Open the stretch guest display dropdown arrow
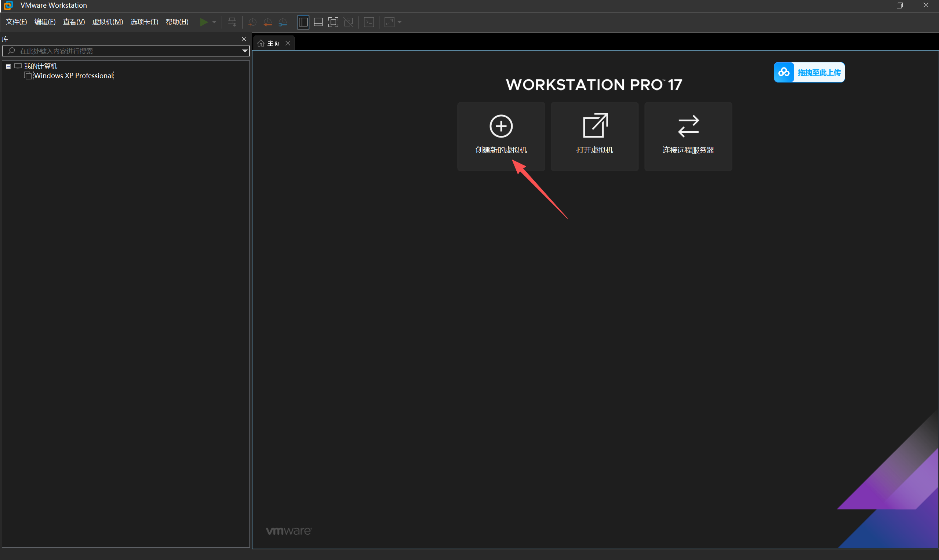This screenshot has width=939, height=560. [x=400, y=22]
